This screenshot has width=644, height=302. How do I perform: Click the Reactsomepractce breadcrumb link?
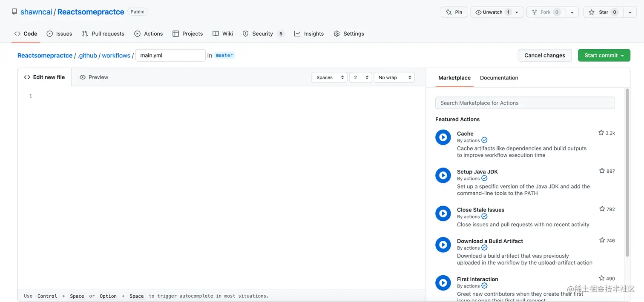point(45,55)
